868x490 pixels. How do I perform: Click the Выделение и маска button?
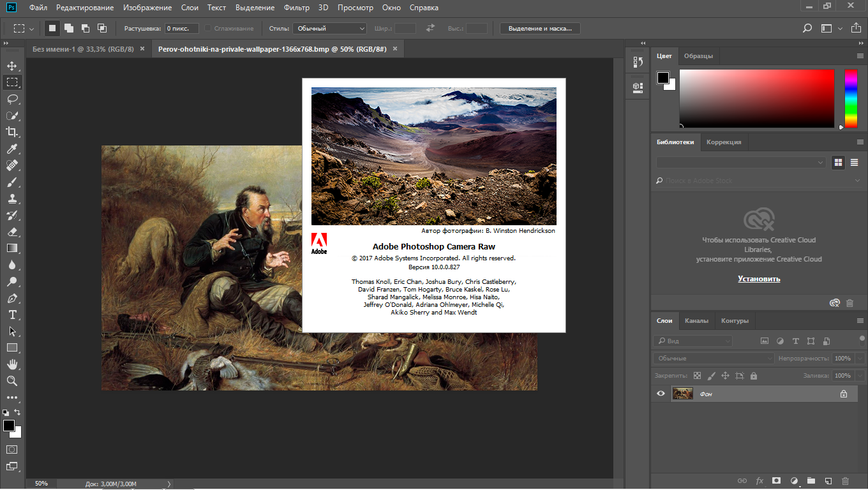point(540,28)
